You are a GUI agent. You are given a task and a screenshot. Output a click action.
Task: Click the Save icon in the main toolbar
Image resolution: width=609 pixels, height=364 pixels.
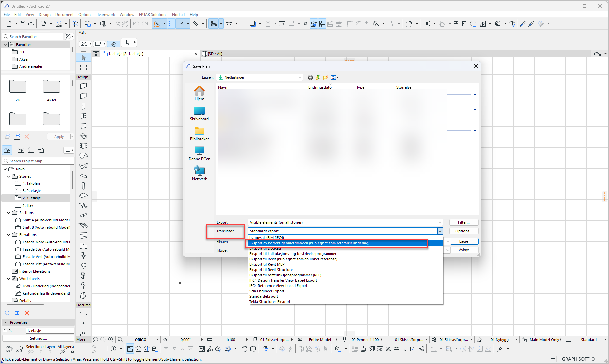(23, 24)
